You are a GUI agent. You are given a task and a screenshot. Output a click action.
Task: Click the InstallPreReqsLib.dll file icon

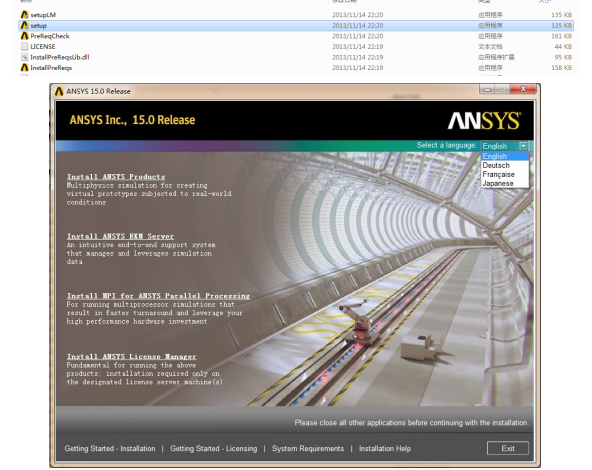(x=25, y=57)
